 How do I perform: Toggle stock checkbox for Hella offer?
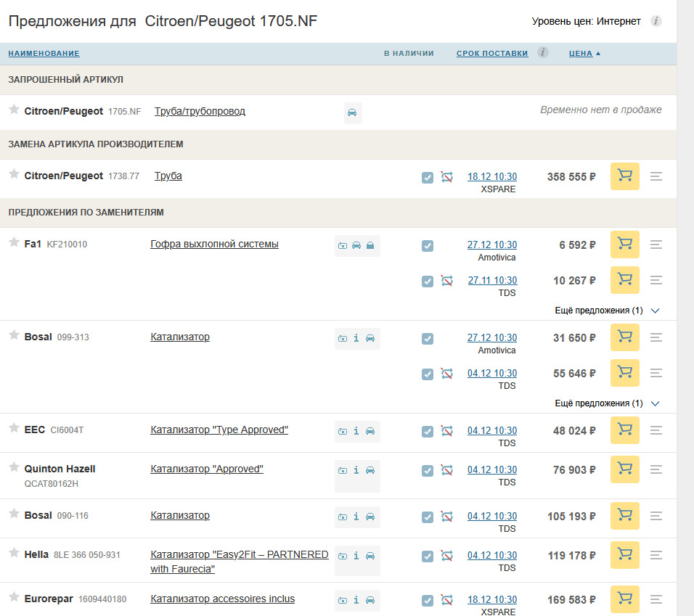coord(428,557)
